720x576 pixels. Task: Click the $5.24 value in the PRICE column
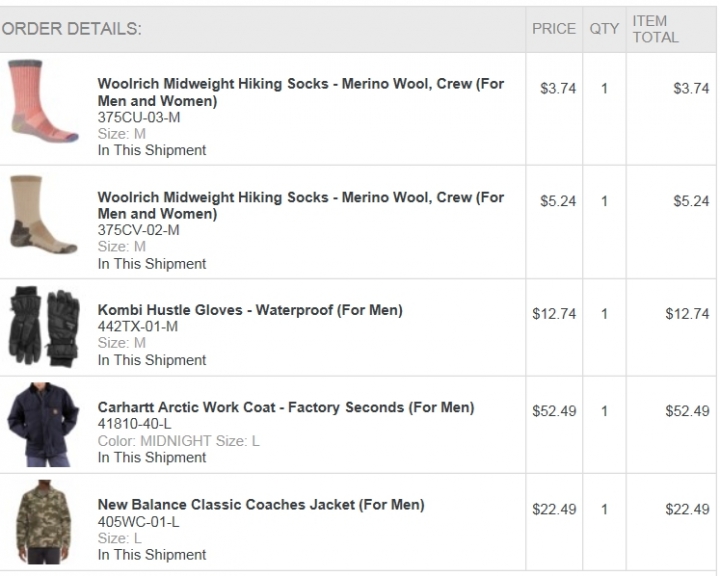tap(558, 201)
